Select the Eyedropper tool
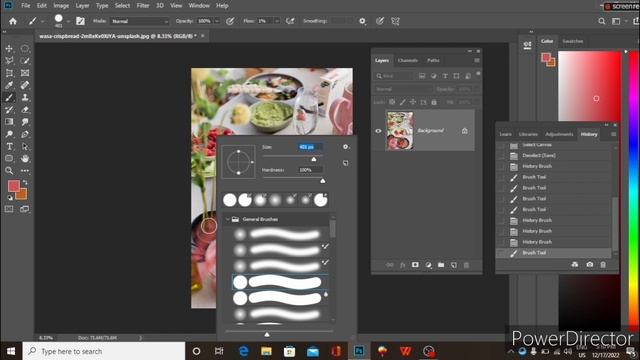 click(9, 85)
